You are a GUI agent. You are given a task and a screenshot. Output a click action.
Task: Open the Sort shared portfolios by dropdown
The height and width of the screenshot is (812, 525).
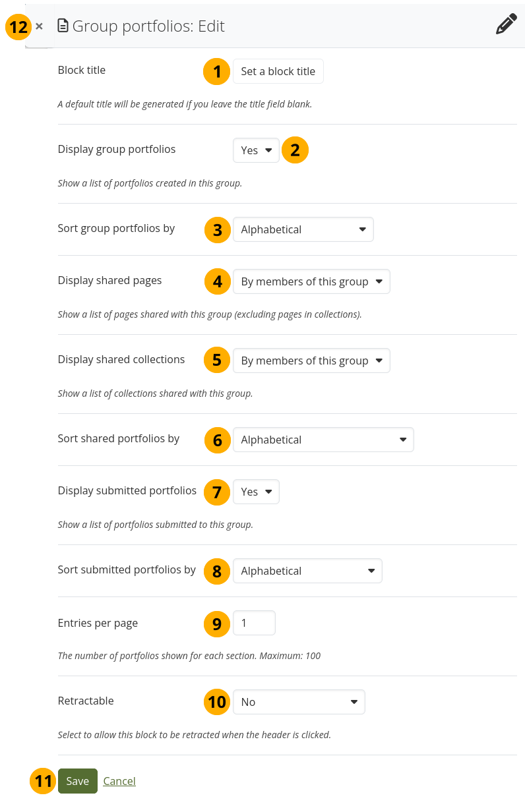pyautogui.click(x=323, y=440)
